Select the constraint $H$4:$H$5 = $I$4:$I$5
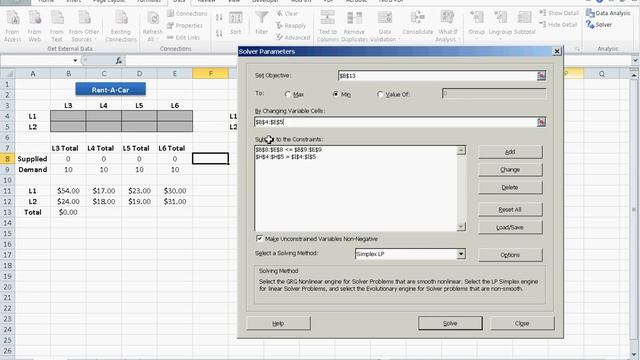Image resolution: width=640 pixels, height=360 pixels. 285,157
